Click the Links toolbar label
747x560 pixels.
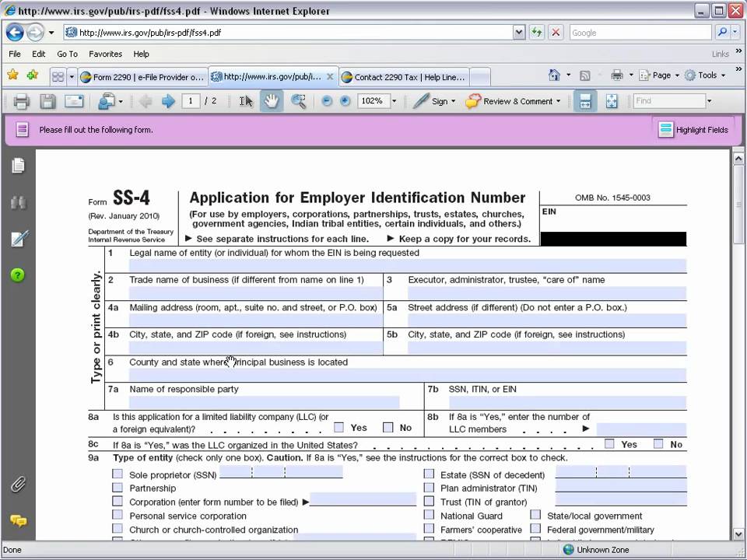coord(721,54)
